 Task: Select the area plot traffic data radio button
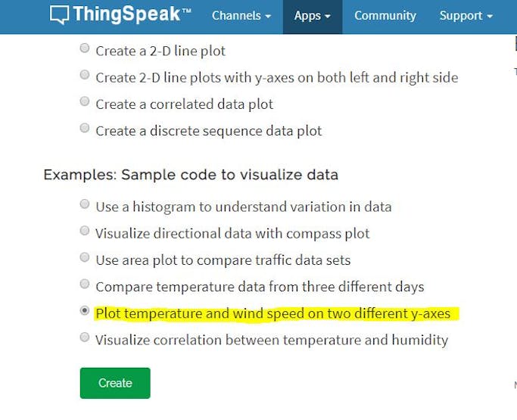(x=85, y=258)
